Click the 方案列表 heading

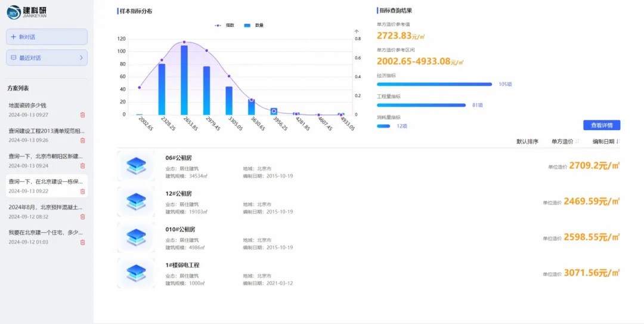point(18,88)
